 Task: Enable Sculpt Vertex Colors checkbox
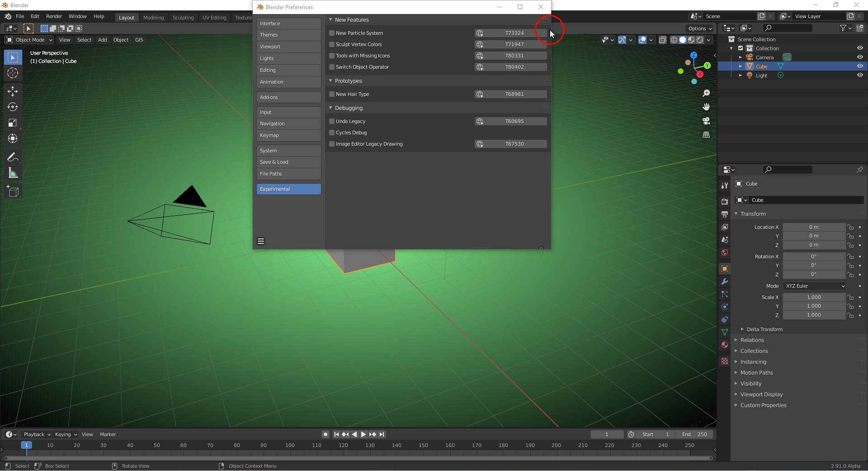coord(332,44)
